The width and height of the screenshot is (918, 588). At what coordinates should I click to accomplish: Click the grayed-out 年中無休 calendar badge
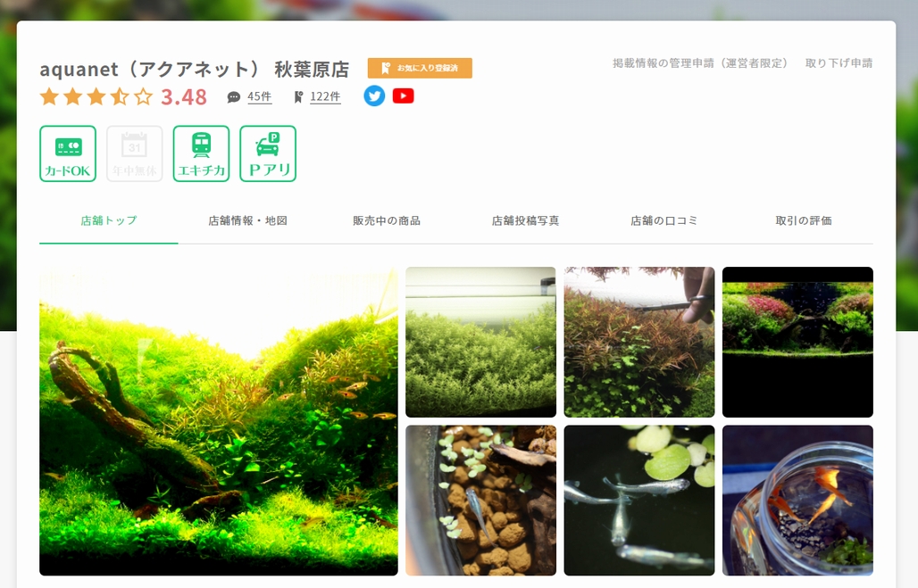click(x=134, y=153)
